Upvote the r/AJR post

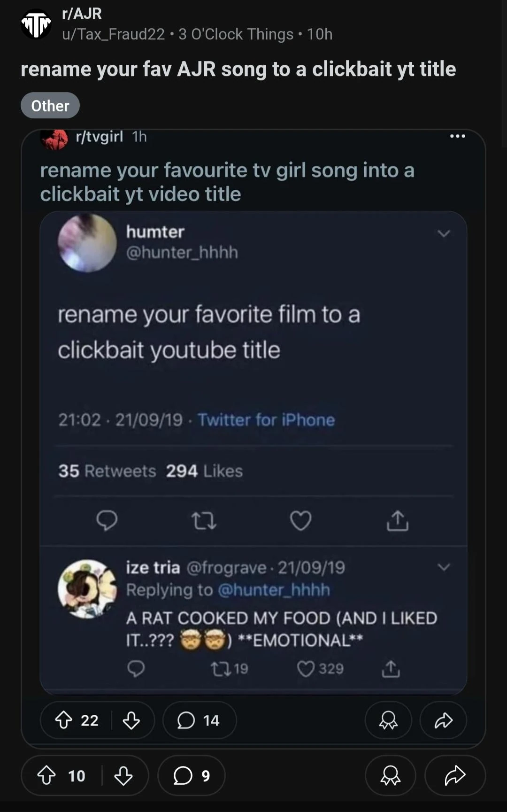(x=46, y=775)
